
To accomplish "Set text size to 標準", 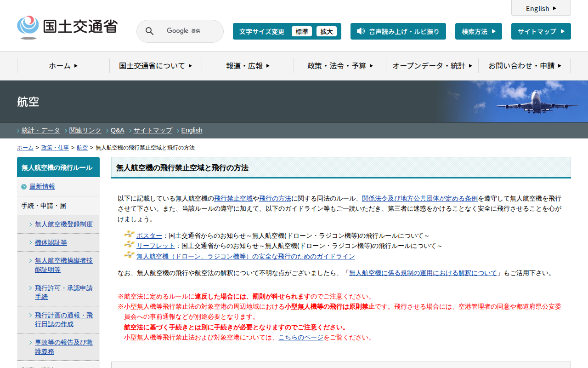I will click(302, 31).
